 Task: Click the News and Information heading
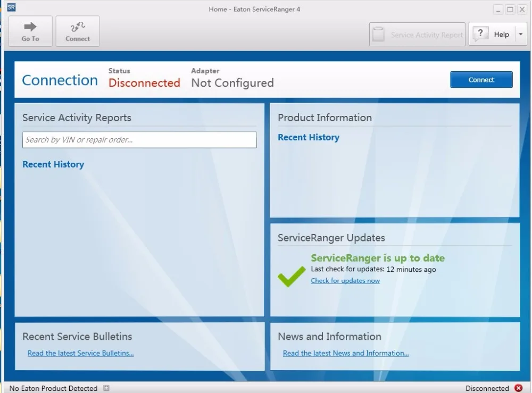329,337
